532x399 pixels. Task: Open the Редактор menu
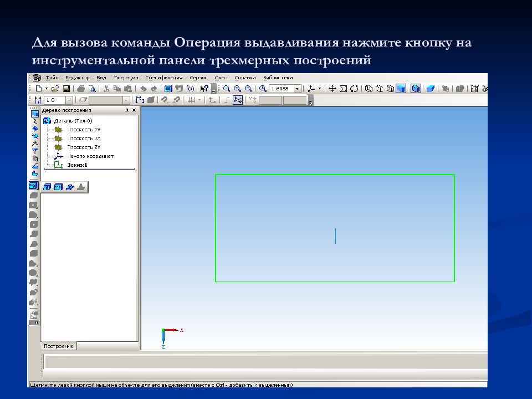point(78,78)
